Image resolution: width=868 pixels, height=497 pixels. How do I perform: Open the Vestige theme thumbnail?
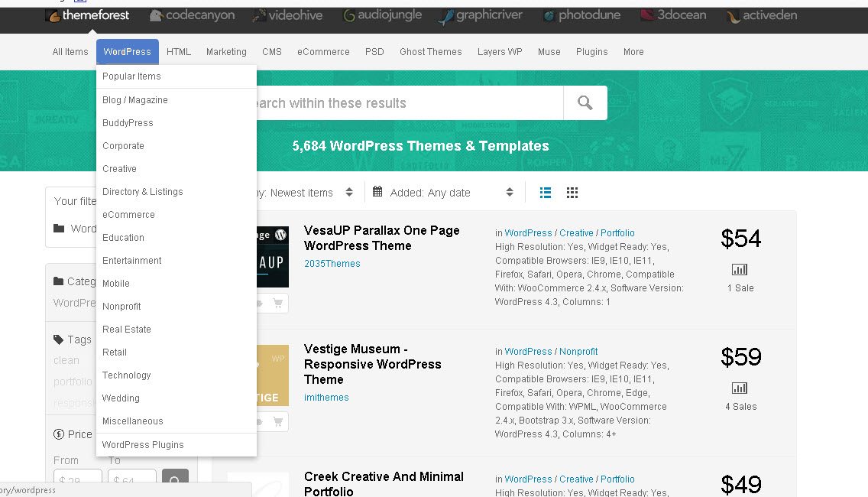[273, 375]
